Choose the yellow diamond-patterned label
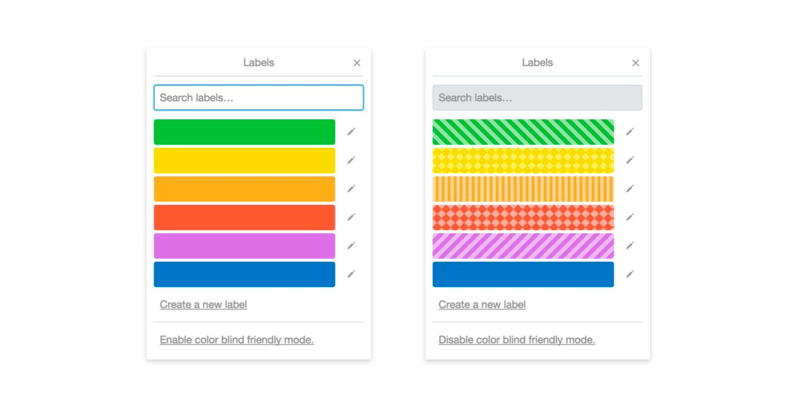The image size is (800, 410). 523,161
